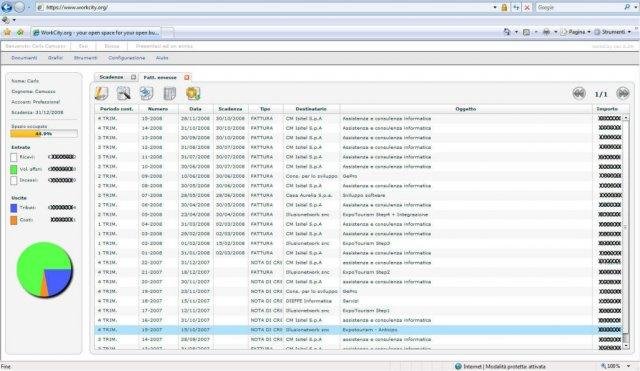Click the table scrollbar up arrow
Image resolution: width=640 pixels, height=371 pixels.
tap(626, 118)
